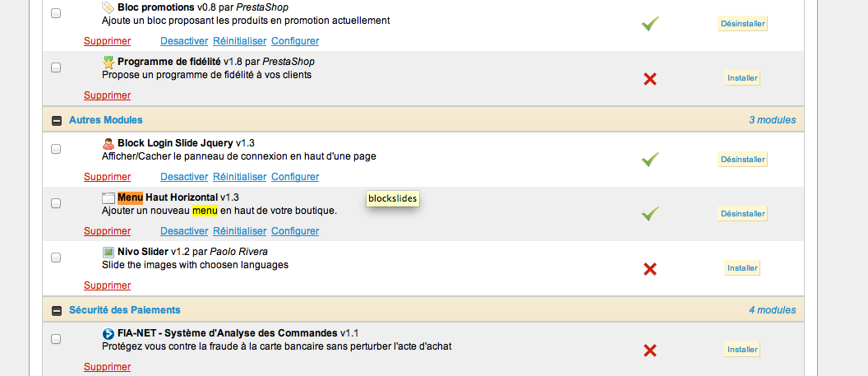Click green checkmark for Bloc promotions
The image size is (868, 376).
click(x=650, y=25)
